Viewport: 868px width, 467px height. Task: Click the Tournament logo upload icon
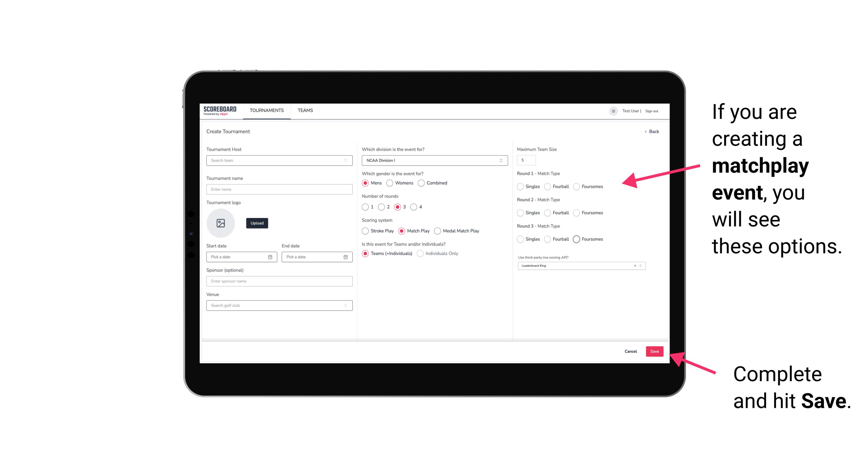pos(220,223)
